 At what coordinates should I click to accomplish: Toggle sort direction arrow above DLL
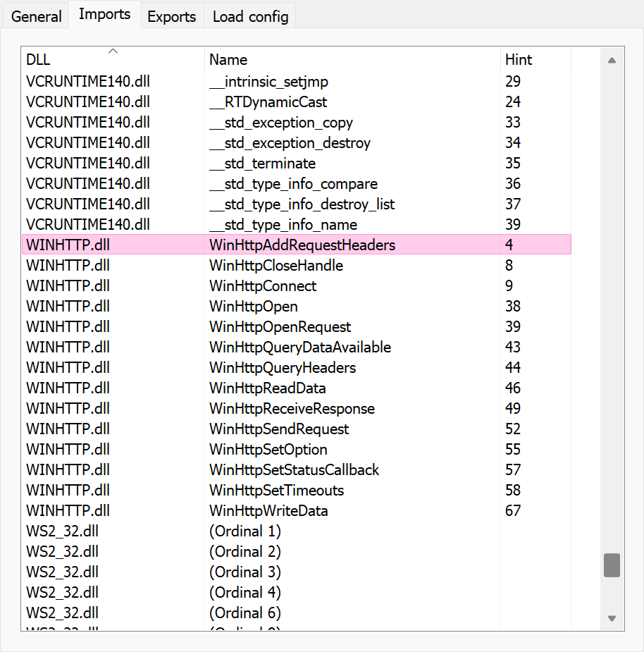(x=113, y=51)
